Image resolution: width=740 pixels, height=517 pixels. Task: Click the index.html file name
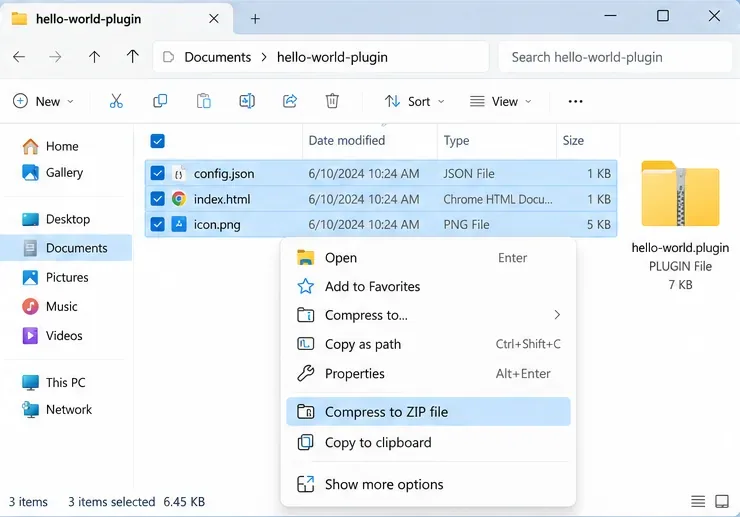coord(222,199)
